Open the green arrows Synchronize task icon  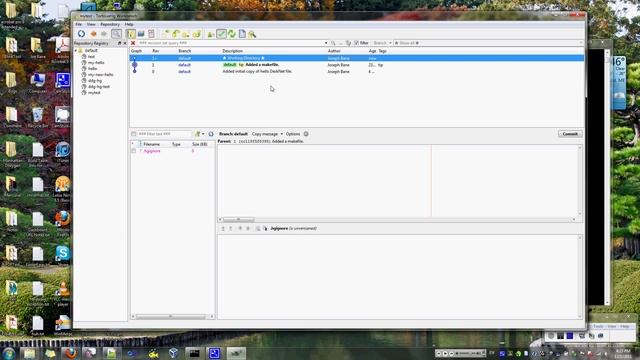click(232, 34)
